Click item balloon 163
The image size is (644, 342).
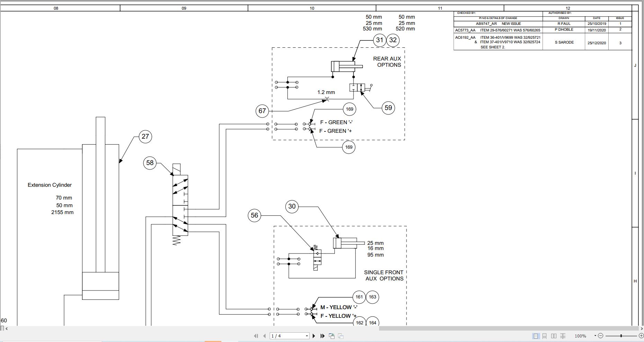pos(373,297)
